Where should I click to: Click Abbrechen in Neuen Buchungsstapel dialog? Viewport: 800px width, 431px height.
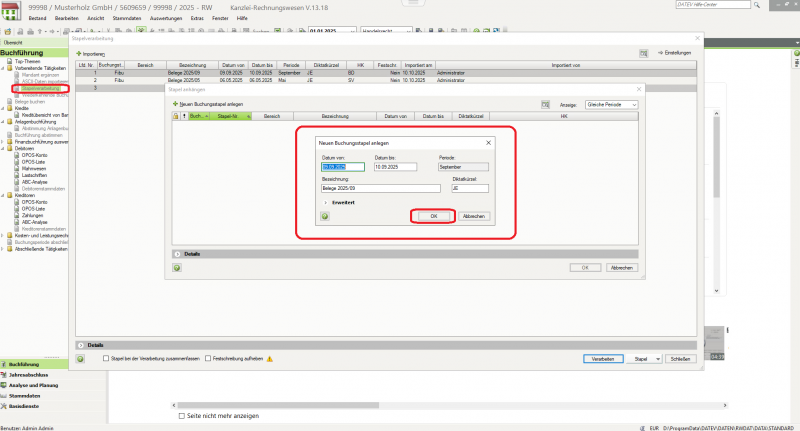[474, 215]
